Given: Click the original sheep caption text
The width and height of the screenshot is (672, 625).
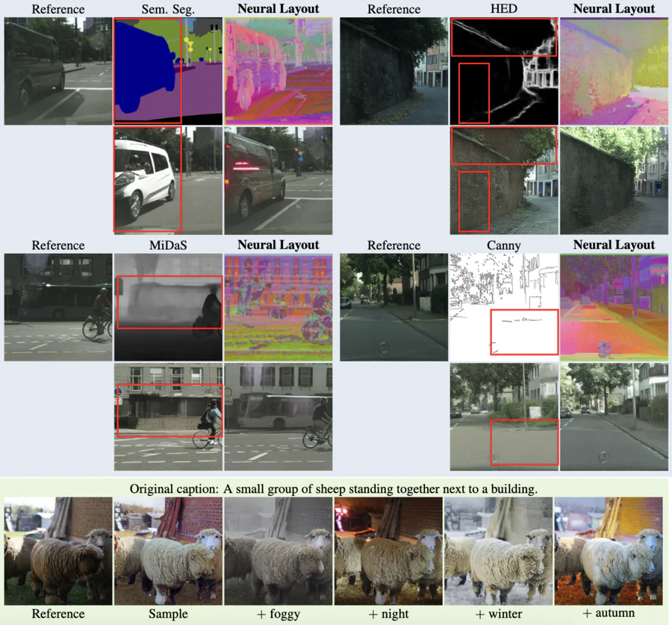Looking at the screenshot, I should [x=336, y=488].
